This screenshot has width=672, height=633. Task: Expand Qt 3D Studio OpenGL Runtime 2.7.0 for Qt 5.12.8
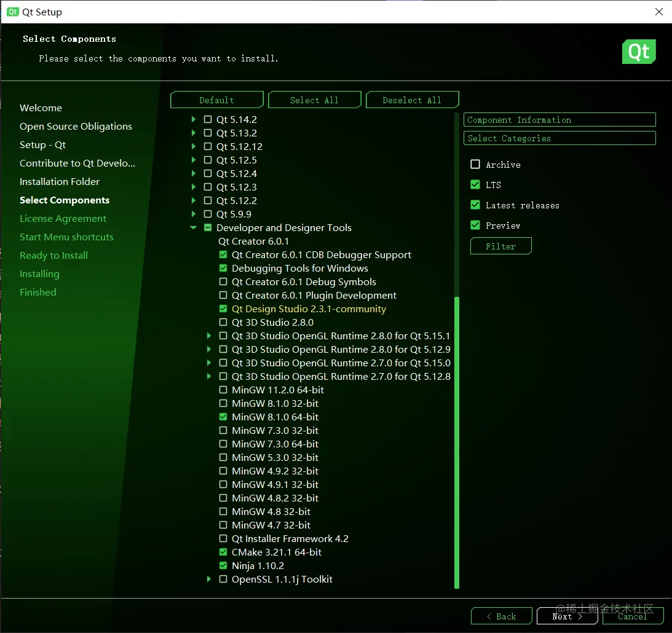(208, 377)
